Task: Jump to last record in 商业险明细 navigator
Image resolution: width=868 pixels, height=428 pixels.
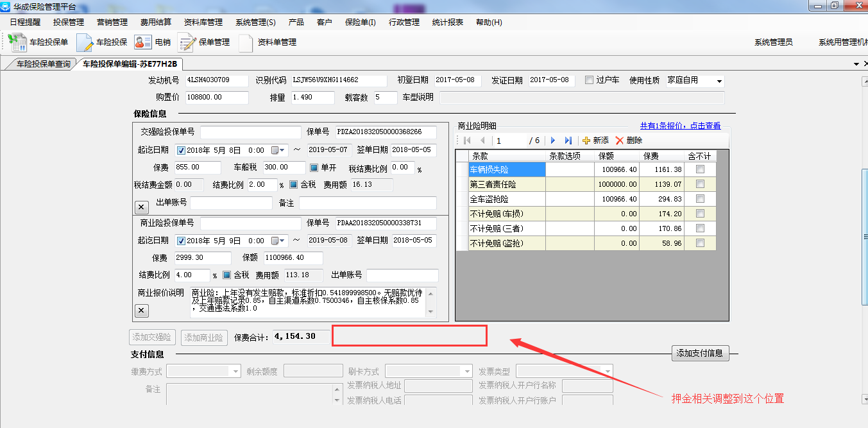Action: pos(568,141)
